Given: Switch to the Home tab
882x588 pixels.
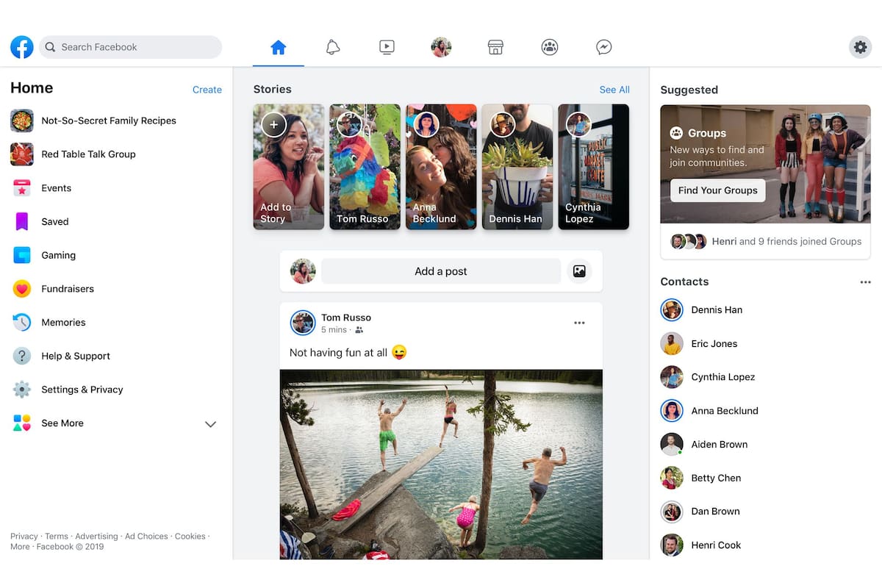Looking at the screenshot, I should [x=278, y=46].
